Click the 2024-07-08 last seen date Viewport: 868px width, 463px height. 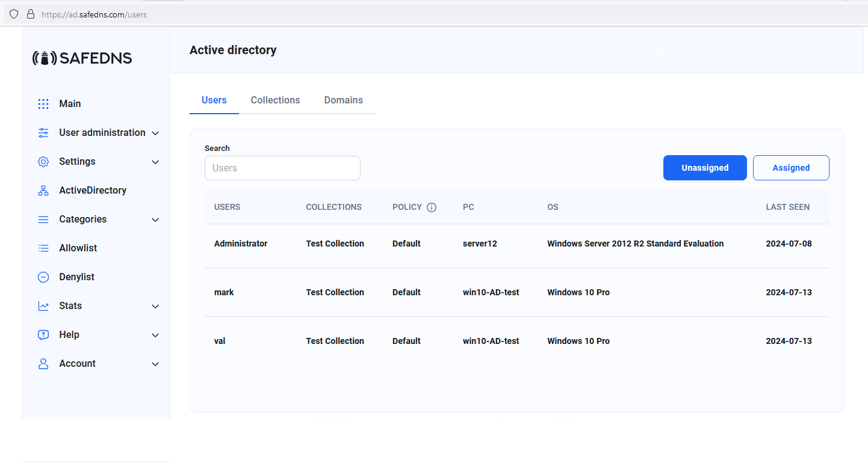pos(789,244)
